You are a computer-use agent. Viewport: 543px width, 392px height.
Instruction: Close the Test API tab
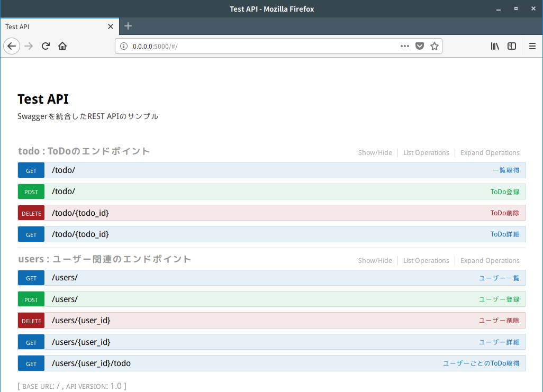111,26
